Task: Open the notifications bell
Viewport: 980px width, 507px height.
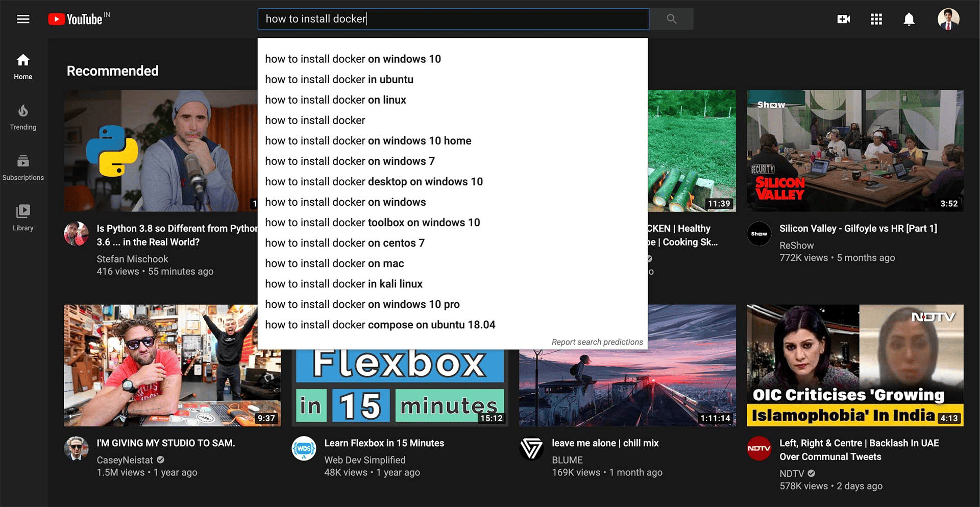Action: click(x=909, y=19)
